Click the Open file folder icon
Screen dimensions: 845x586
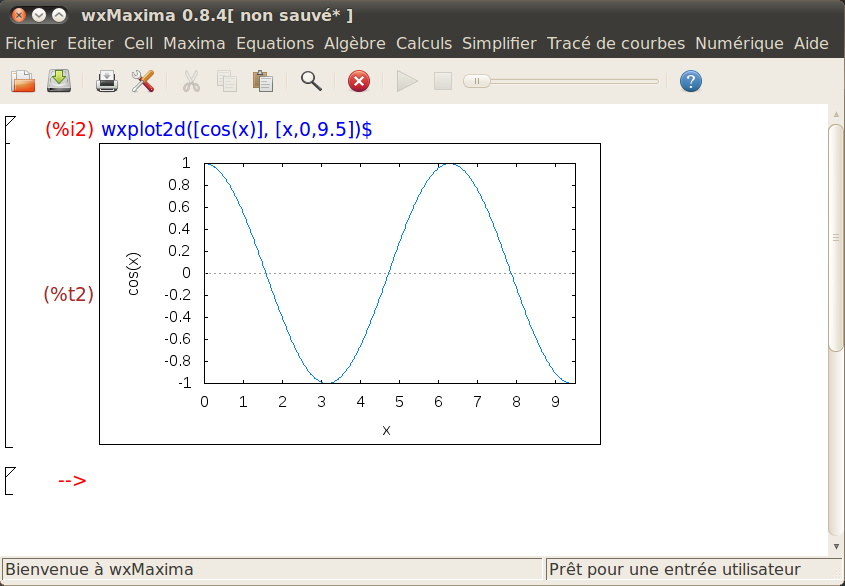click(23, 81)
